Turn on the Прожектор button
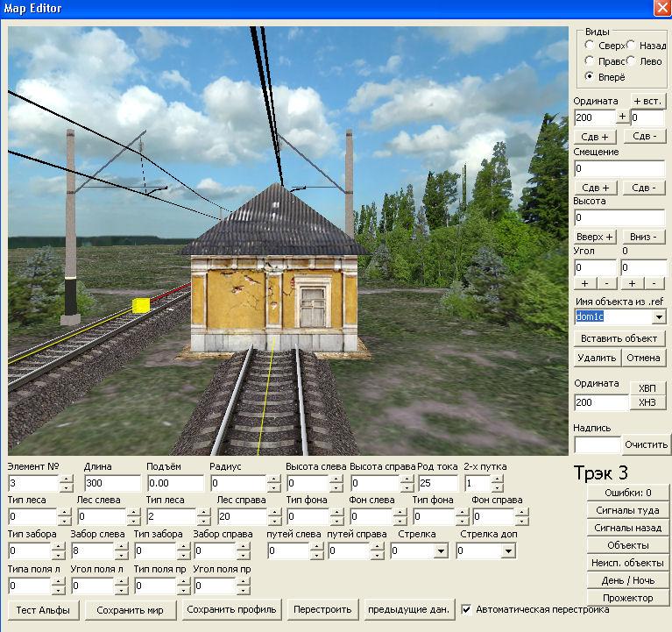The width and height of the screenshot is (672, 632). (x=627, y=598)
